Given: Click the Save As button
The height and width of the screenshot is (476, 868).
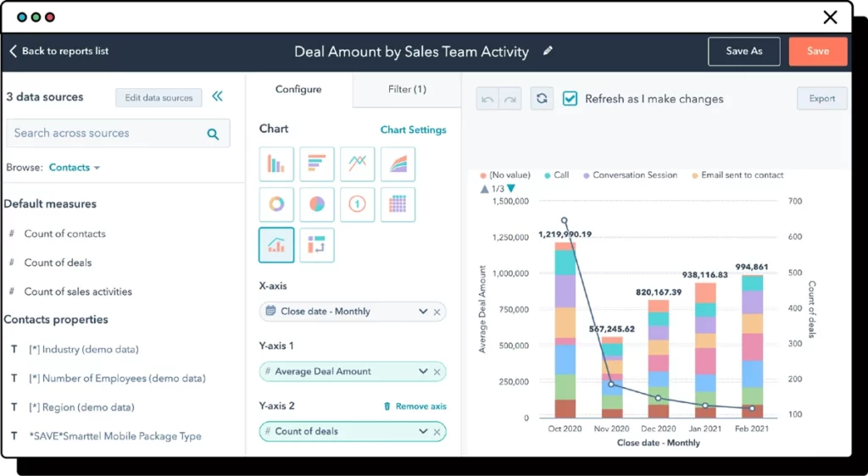Looking at the screenshot, I should tap(743, 52).
